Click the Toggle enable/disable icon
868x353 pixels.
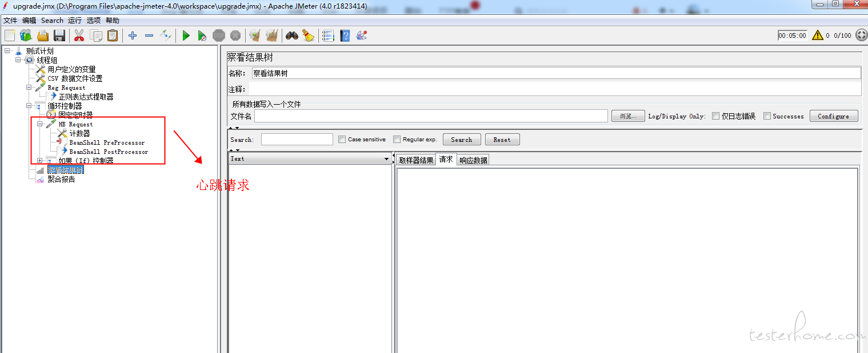(x=166, y=35)
